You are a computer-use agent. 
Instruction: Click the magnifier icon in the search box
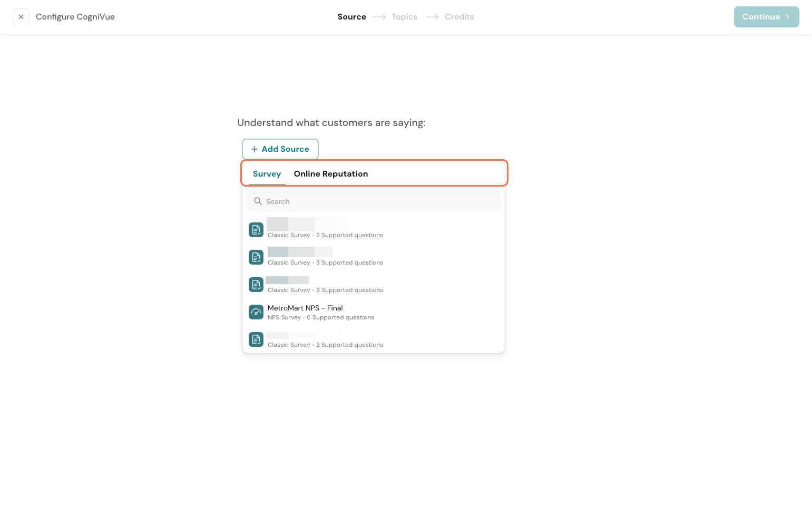point(258,201)
